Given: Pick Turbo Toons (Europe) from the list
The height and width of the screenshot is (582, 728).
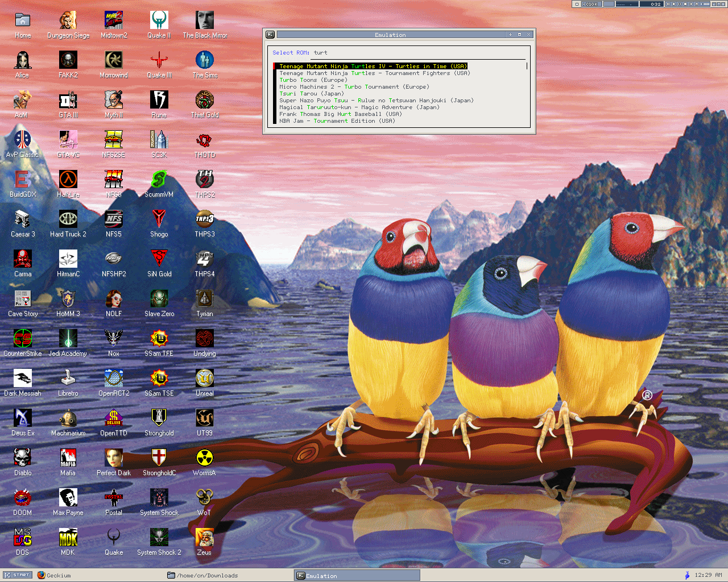Looking at the screenshot, I should point(313,80).
